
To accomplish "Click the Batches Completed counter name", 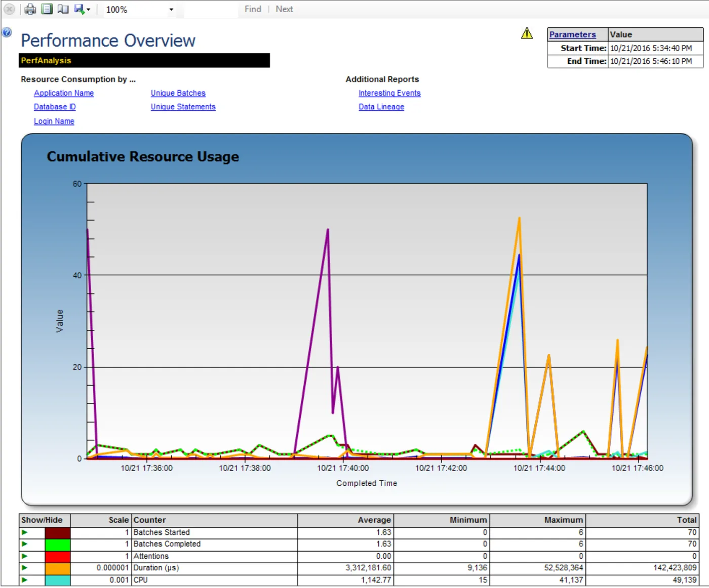I will tap(167, 544).
